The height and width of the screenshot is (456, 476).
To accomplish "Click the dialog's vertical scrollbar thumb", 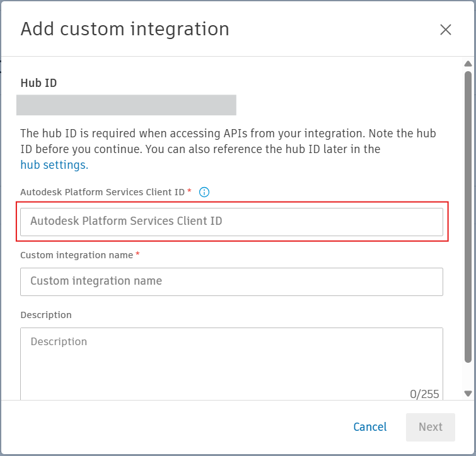I will pyautogui.click(x=468, y=217).
